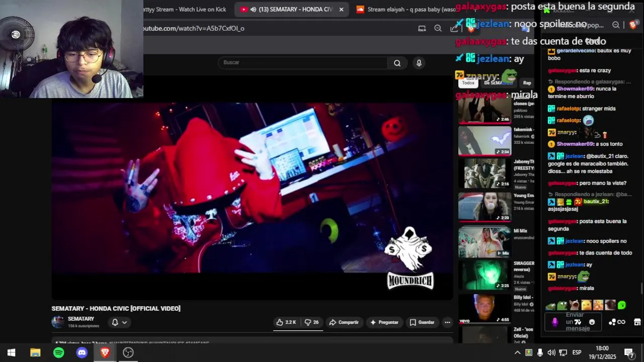Save video with Guardar button
The image size is (644, 362).
(x=422, y=322)
